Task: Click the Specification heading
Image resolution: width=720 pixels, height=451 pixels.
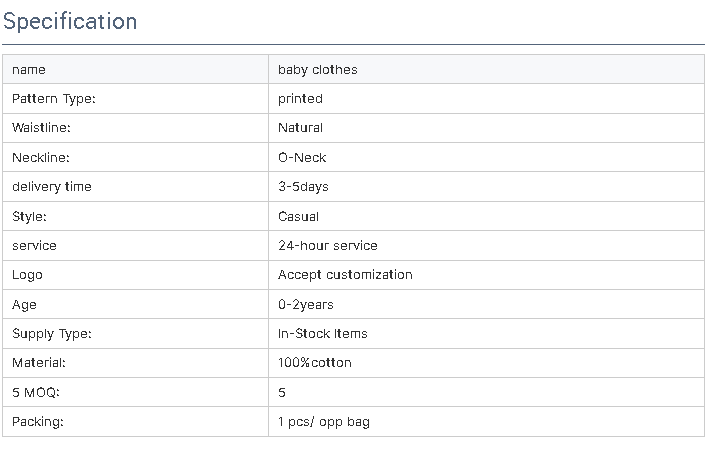Action: pyautogui.click(x=70, y=22)
